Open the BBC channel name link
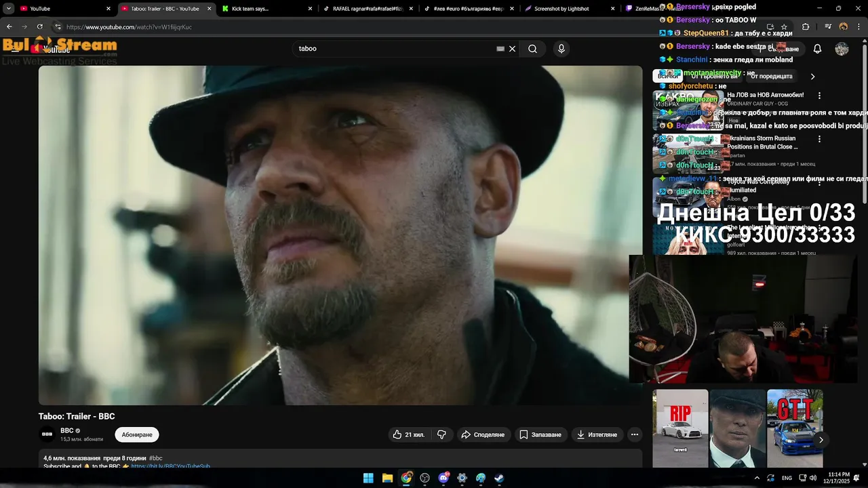This screenshot has height=488, width=868. coord(67,430)
